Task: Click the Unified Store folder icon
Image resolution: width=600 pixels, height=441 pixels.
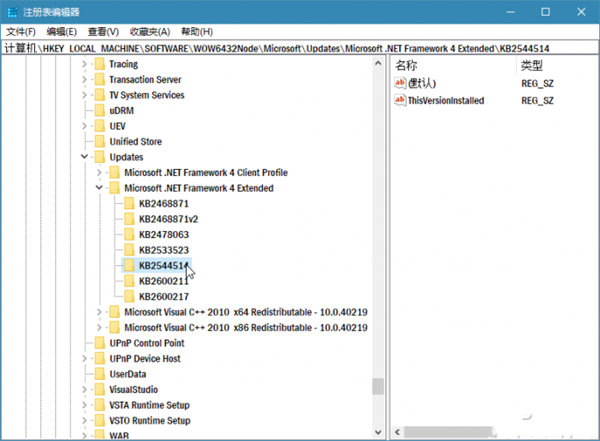Action: pyautogui.click(x=98, y=142)
